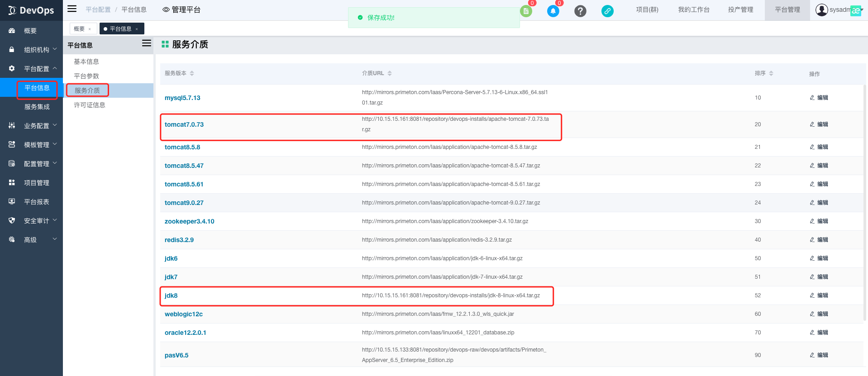The image size is (868, 376).
Task: Sort table by 介质URL column
Action: (x=390, y=73)
